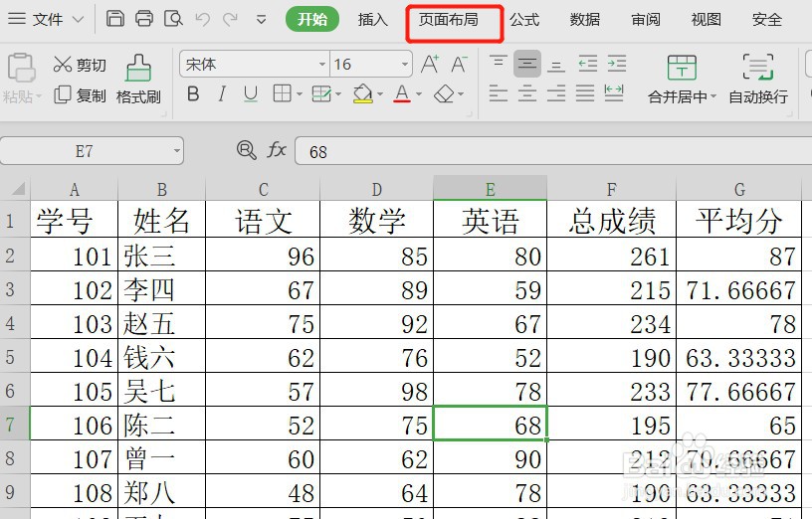Screen dimensions: 812x519
Task: Click decrease indent icon
Action: (x=588, y=64)
